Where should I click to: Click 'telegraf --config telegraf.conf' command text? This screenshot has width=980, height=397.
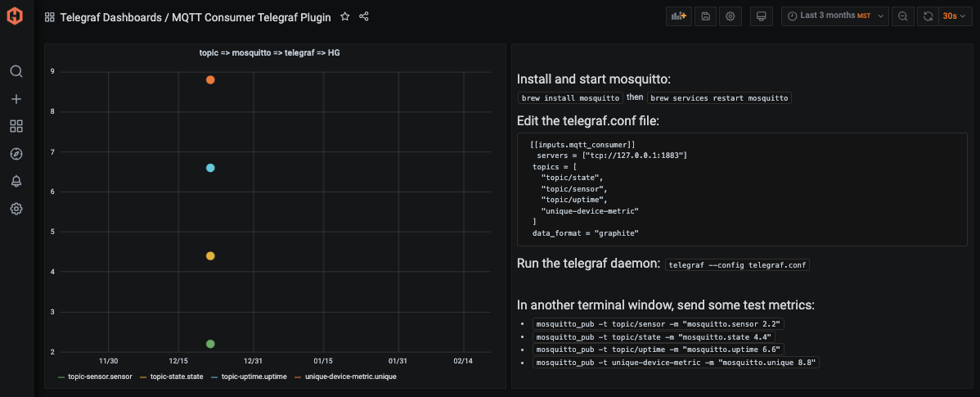point(738,264)
